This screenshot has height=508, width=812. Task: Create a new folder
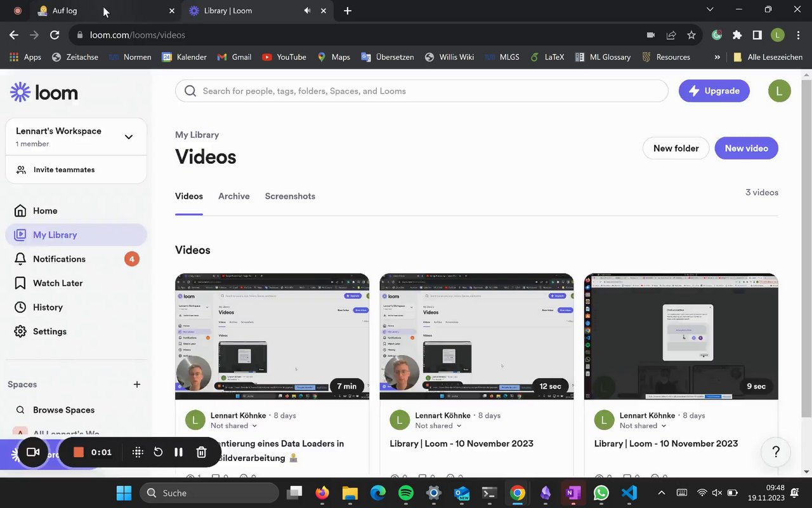tap(676, 148)
